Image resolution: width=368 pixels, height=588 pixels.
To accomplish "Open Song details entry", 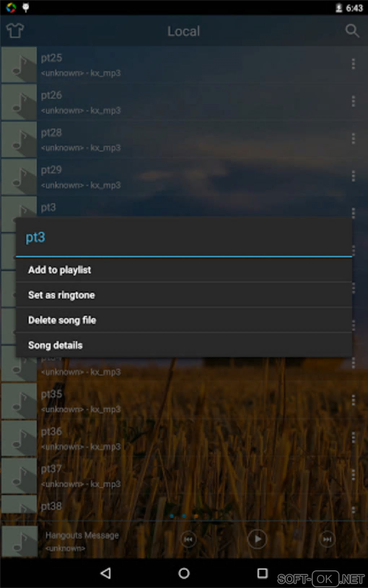I will pyautogui.click(x=184, y=345).
